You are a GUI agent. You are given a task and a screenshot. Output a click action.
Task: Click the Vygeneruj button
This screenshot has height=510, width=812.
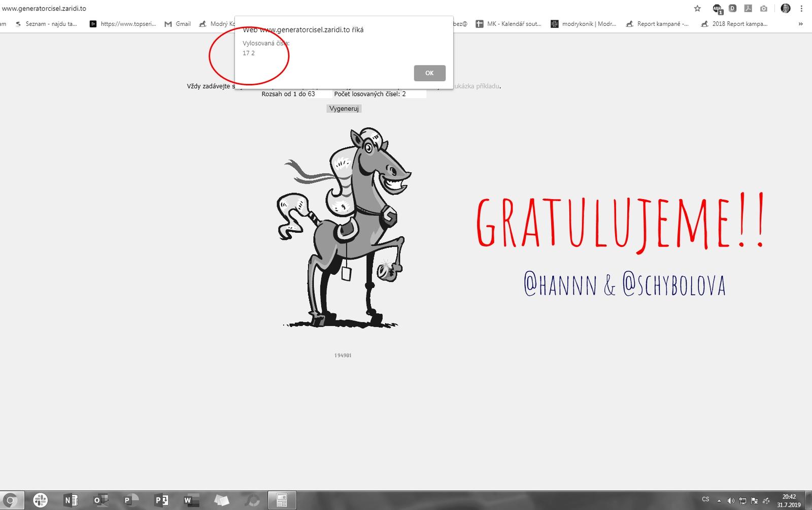tap(344, 109)
